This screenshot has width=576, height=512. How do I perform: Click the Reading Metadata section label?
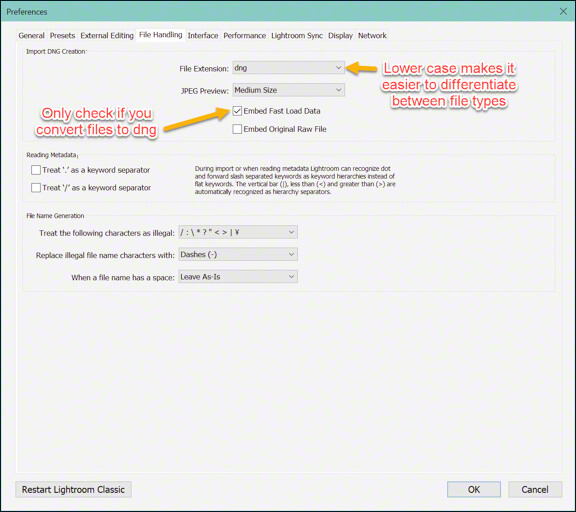coord(51,155)
